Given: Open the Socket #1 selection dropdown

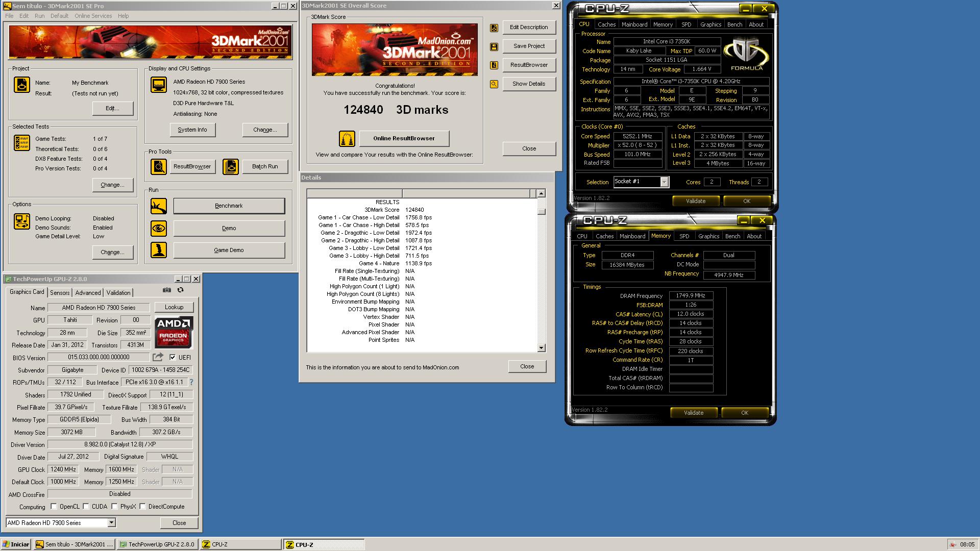Looking at the screenshot, I should coord(664,182).
